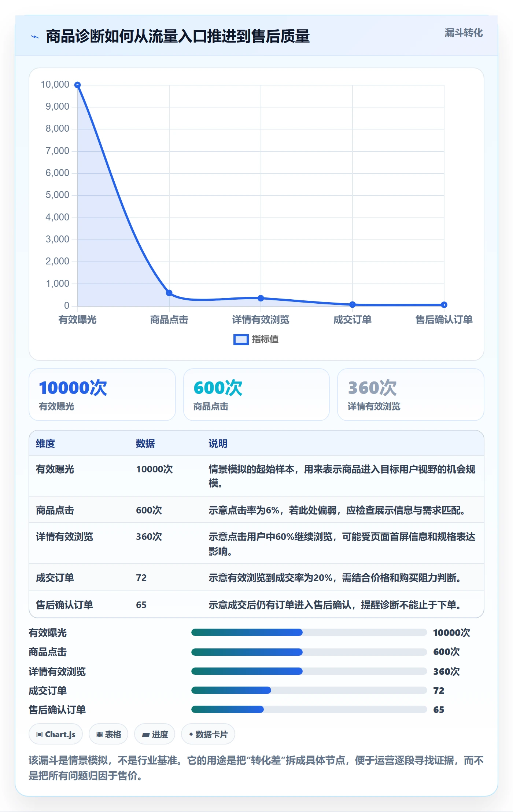Click the lightning icon beside the page title

(35, 37)
